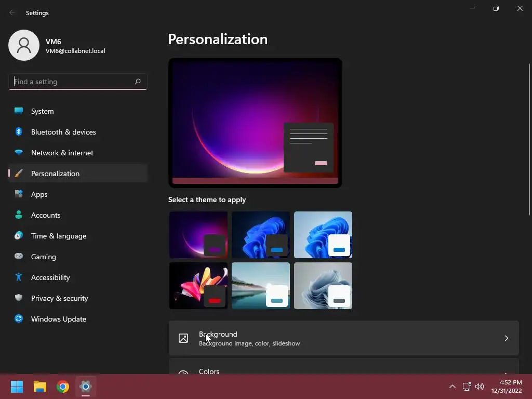Viewport: 532px width, 399px height.
Task: Click the Settings gear in taskbar
Action: 86,387
